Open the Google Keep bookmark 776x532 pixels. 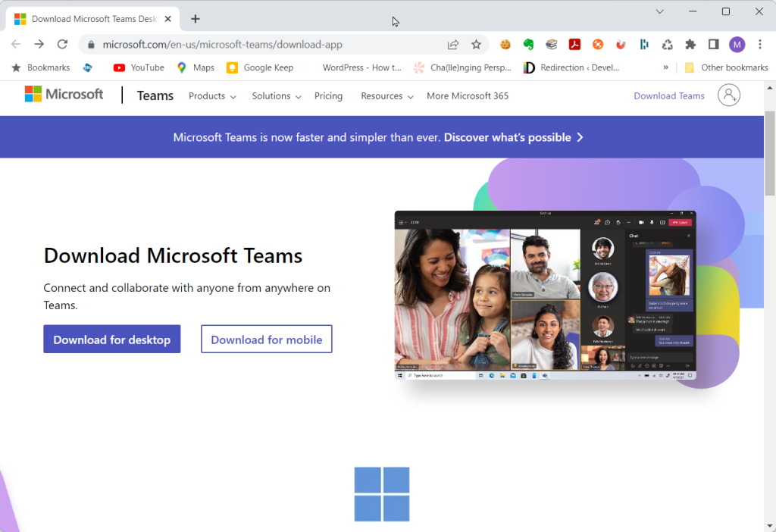[261, 67]
